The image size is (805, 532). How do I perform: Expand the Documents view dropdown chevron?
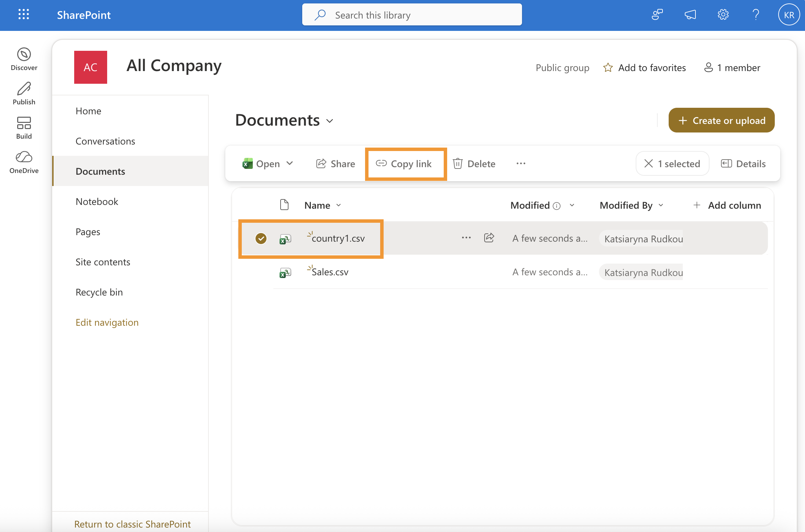click(x=330, y=121)
